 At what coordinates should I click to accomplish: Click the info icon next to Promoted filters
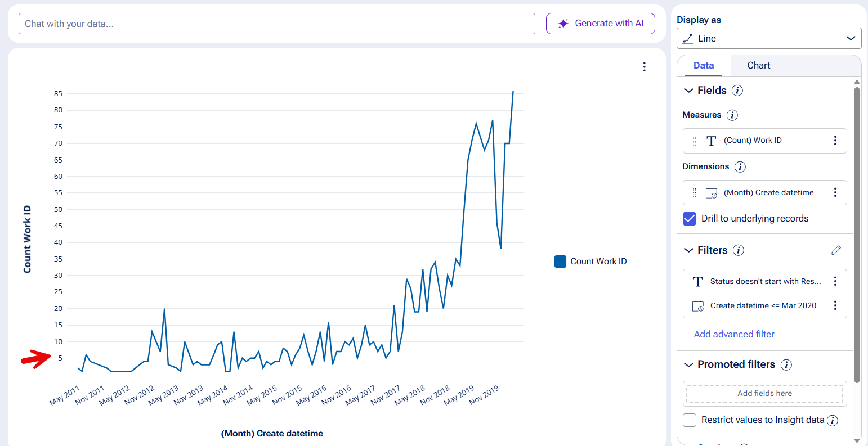(x=786, y=364)
